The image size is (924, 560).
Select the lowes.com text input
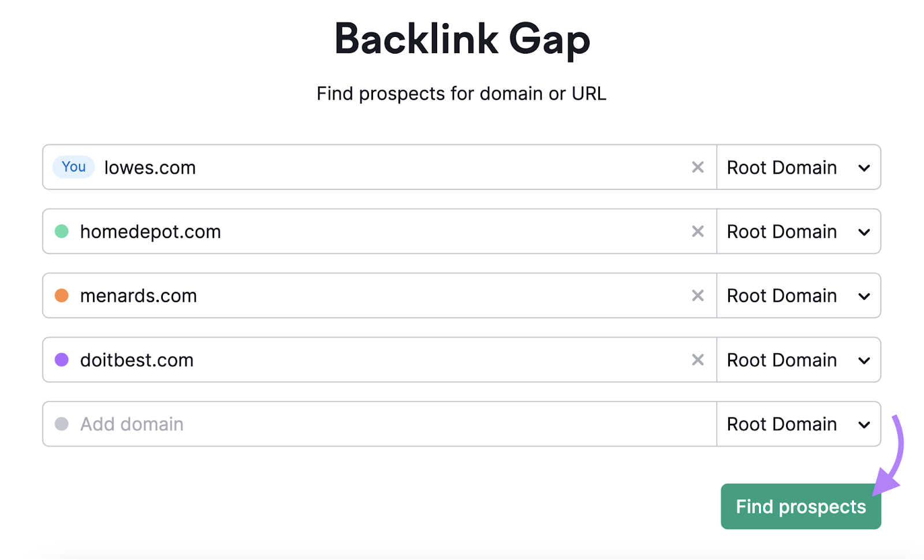[346, 167]
